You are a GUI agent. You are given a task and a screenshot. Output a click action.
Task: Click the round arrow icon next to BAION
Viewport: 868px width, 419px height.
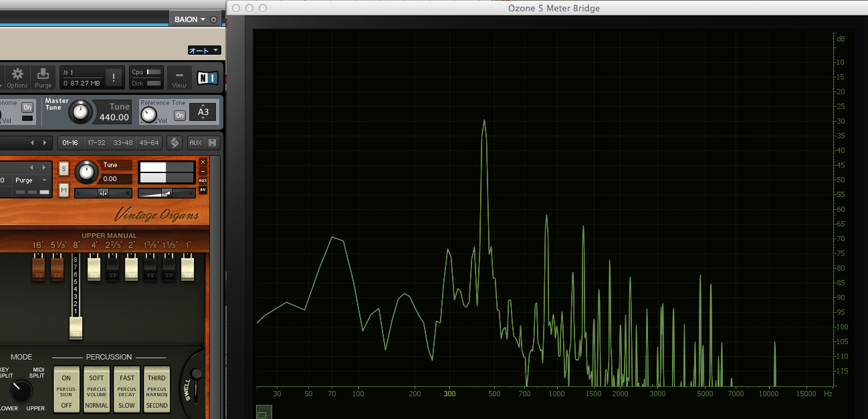(214, 19)
